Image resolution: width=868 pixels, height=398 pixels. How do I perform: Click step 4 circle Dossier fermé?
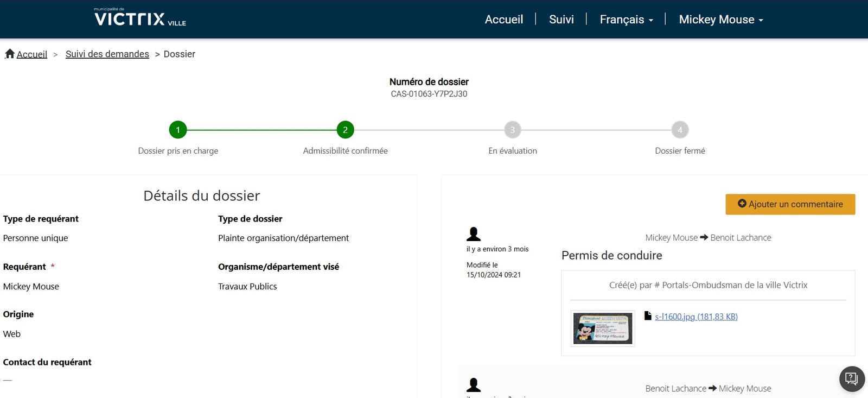coord(680,130)
